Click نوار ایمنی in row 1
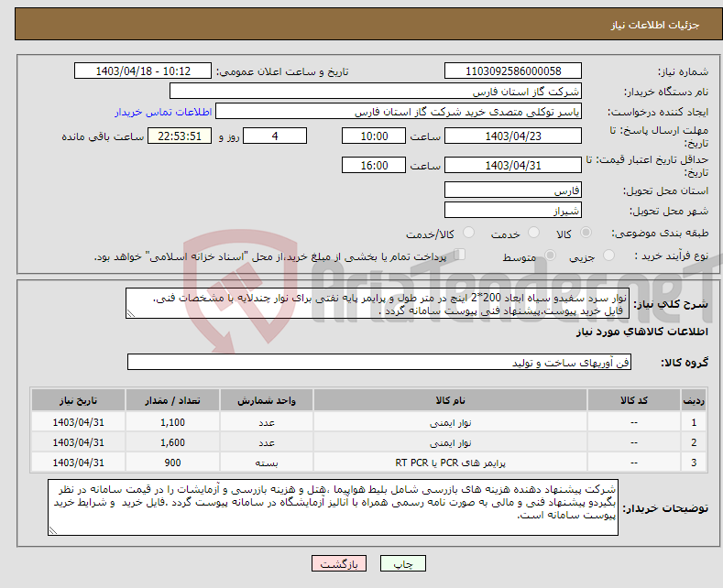 (x=450, y=422)
